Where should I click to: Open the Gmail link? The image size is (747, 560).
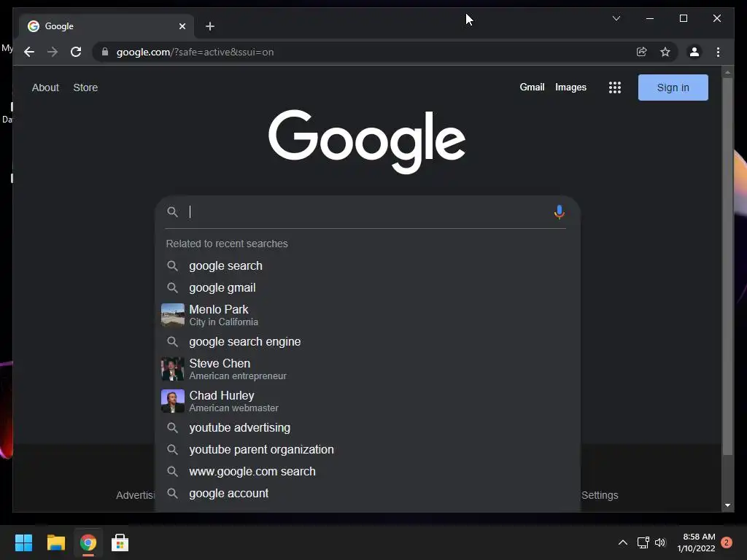[532, 87]
